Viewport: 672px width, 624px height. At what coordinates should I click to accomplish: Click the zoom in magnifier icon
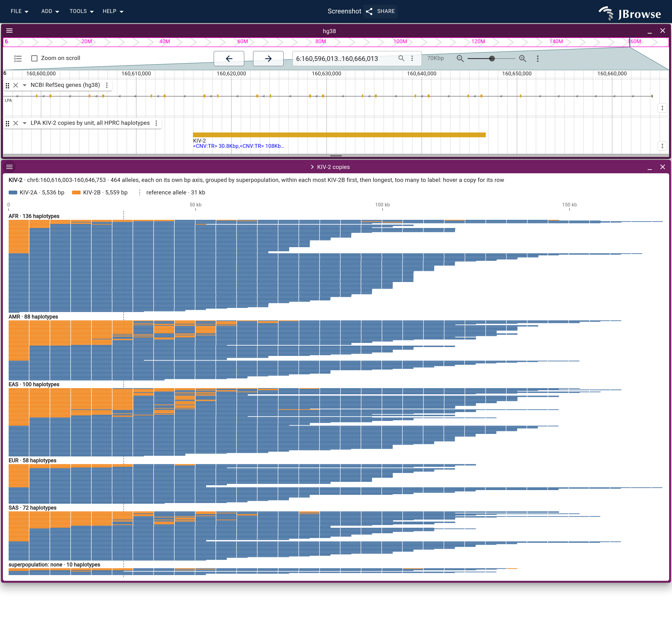coord(523,58)
